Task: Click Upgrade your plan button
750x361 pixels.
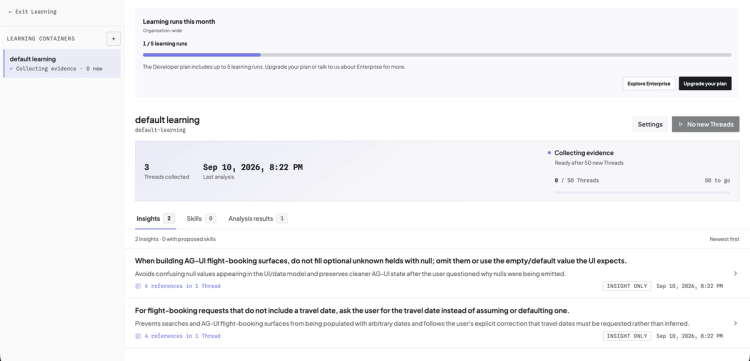Action: tap(705, 84)
